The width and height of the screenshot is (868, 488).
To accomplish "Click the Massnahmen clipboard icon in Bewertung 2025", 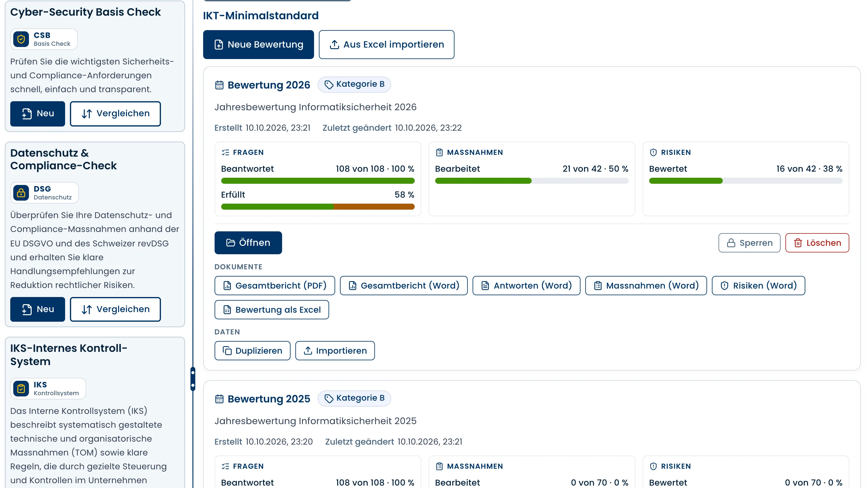I will click(x=439, y=466).
